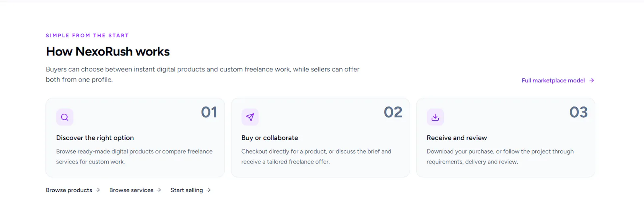The width and height of the screenshot is (644, 213).
Task: Select the Receive and review card title
Action: click(457, 138)
